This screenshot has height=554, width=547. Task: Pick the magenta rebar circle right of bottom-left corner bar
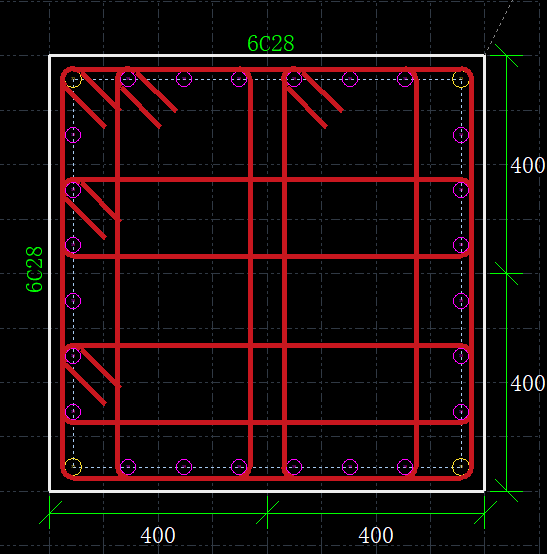click(128, 467)
